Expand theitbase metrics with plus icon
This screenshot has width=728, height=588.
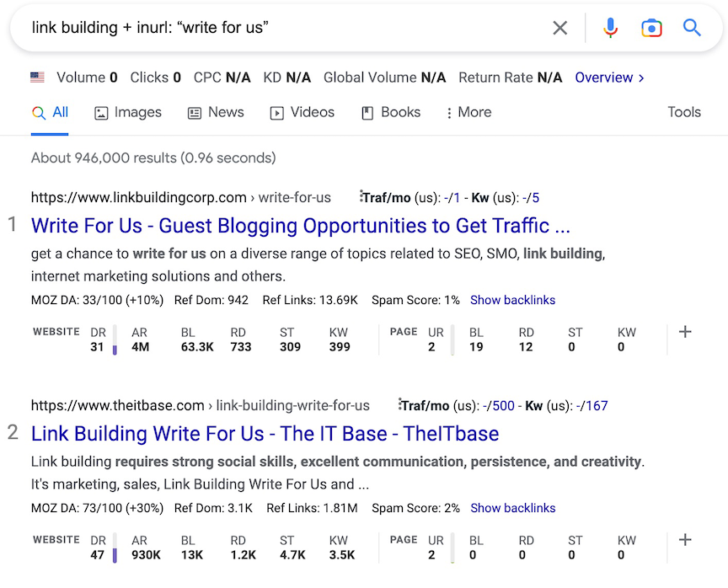tap(685, 540)
